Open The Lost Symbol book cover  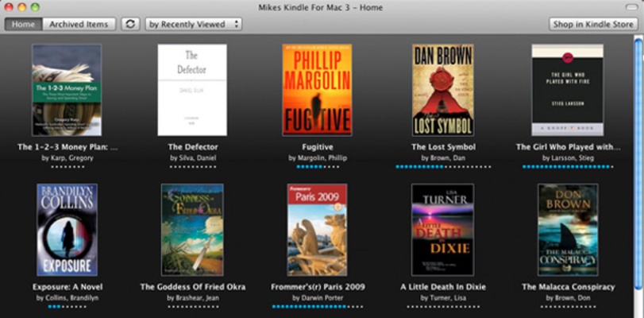[443, 90]
